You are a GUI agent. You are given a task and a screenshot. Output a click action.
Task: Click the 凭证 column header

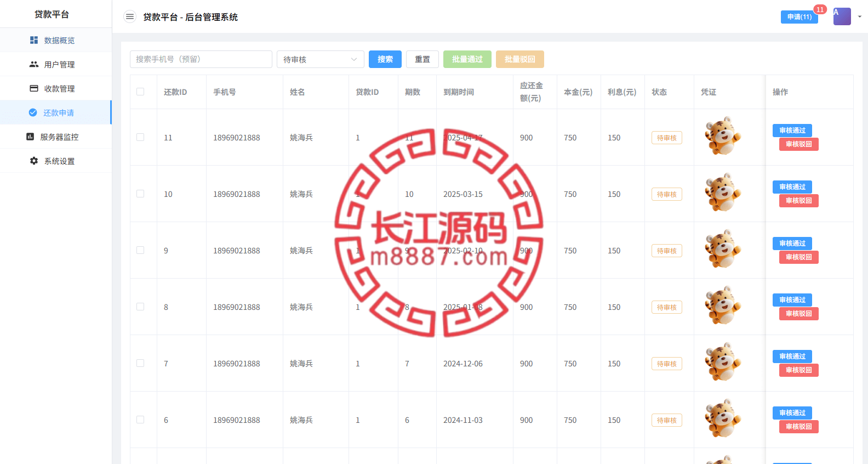pyautogui.click(x=709, y=92)
